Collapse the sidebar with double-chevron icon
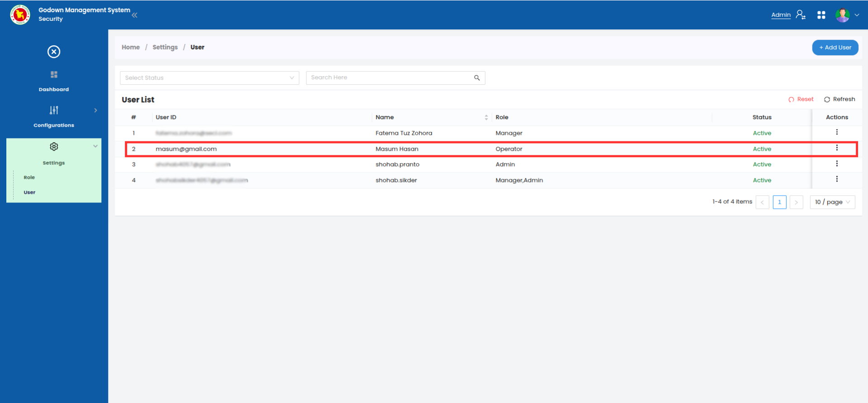This screenshot has height=403, width=868. click(x=135, y=15)
